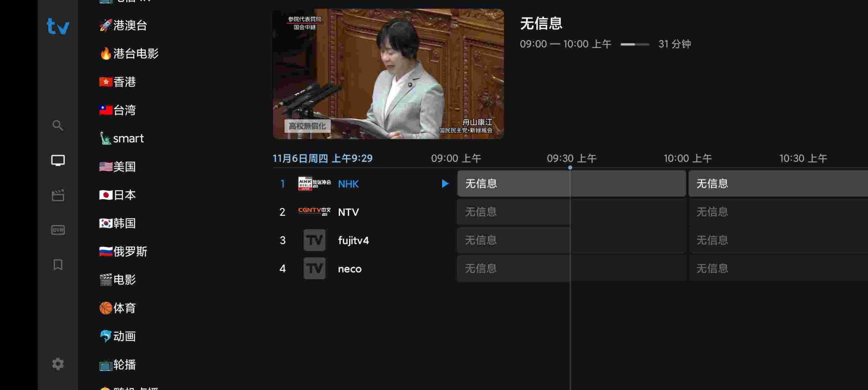Viewport: 868px width, 390px height.
Task: Select the neco channel
Action: tap(349, 269)
